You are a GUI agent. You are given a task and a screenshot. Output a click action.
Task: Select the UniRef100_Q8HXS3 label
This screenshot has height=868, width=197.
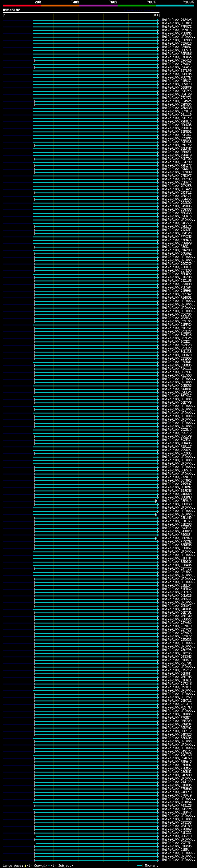click(177, 504)
